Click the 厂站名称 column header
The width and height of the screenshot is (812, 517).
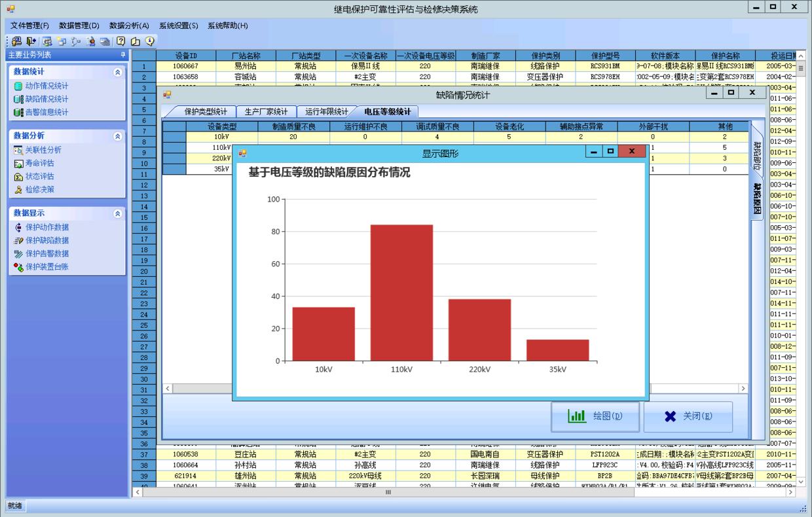point(246,56)
